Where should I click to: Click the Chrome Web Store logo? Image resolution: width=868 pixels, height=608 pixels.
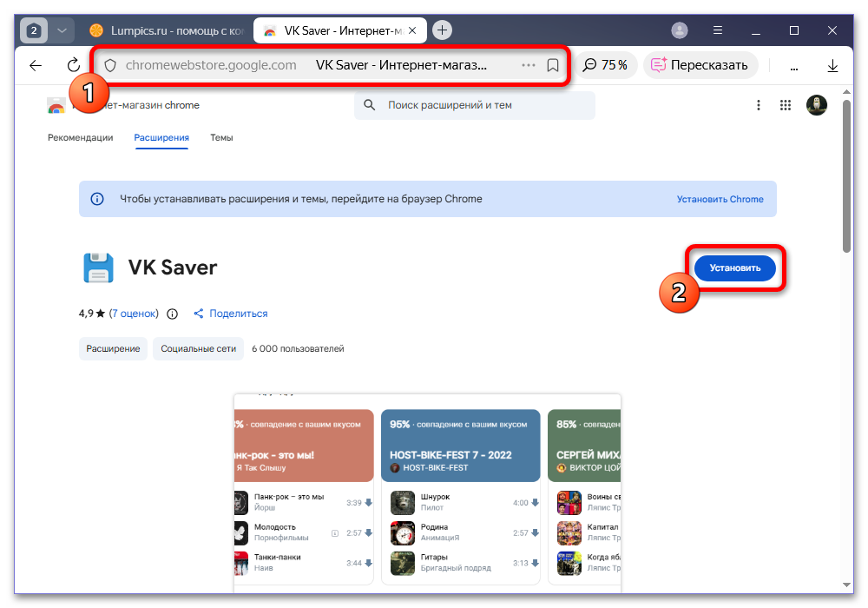(x=56, y=105)
